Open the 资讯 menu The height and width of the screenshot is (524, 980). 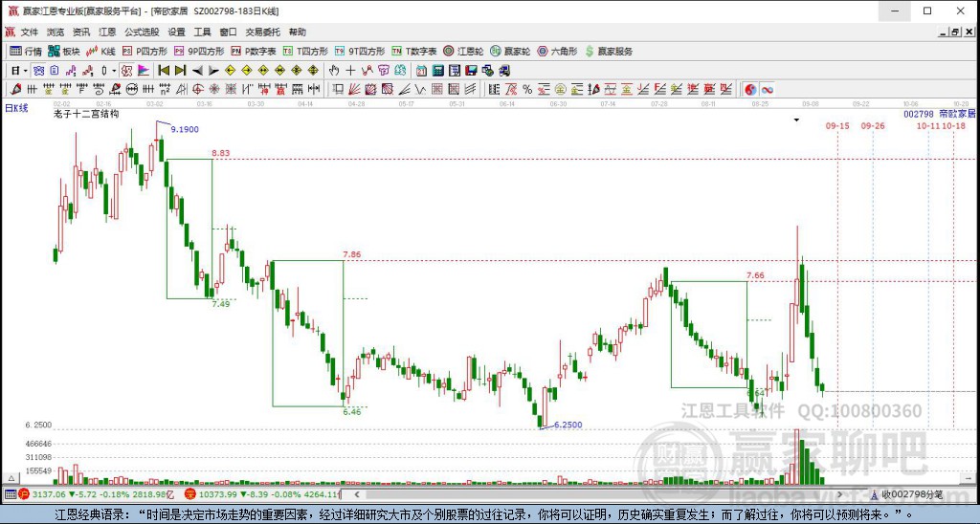click(x=80, y=32)
